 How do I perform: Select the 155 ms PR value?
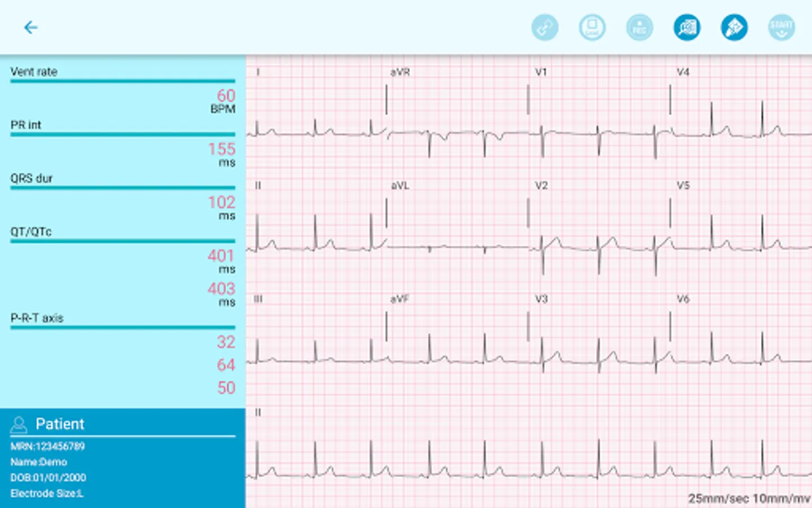click(221, 149)
